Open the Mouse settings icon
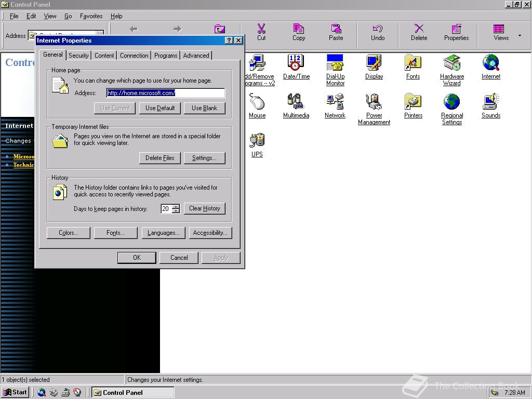The height and width of the screenshot is (399, 532). coord(257,105)
